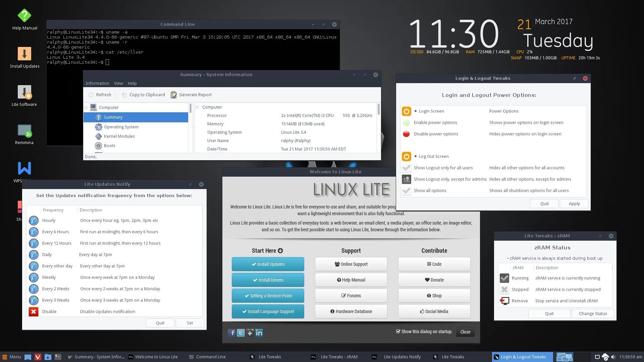
Task: Click the LinkedIn icon in Welcome dialog
Action: point(259,333)
